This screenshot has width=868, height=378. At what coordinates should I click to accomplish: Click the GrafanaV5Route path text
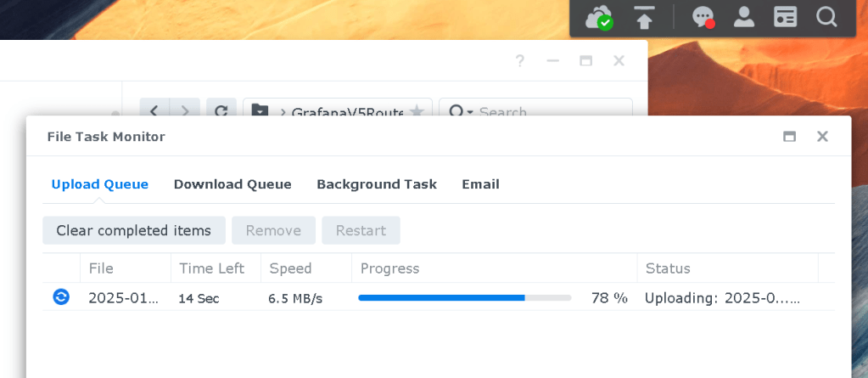click(x=347, y=111)
